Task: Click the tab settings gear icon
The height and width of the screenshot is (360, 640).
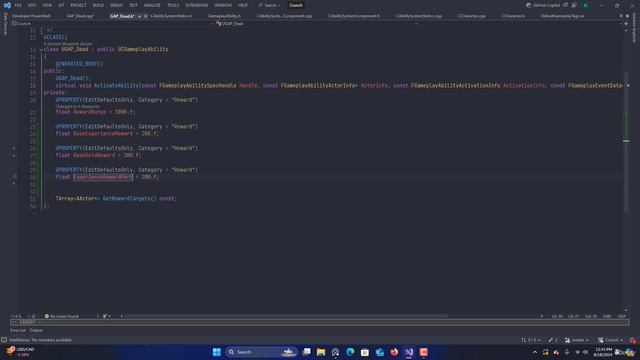Action: point(628,16)
